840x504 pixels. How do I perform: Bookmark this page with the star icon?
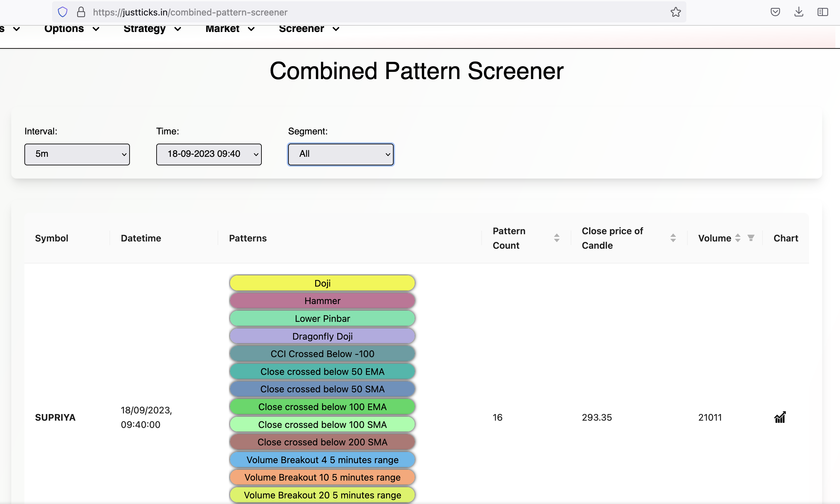coord(675,12)
